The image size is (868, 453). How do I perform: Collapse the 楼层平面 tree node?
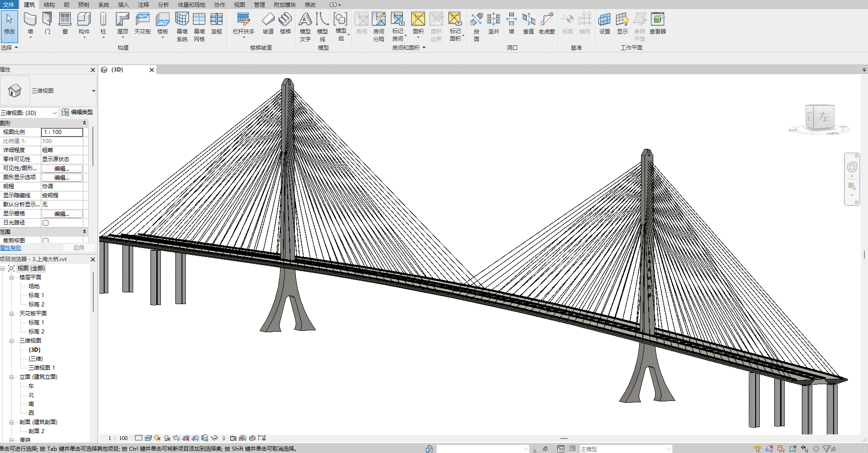coord(12,277)
